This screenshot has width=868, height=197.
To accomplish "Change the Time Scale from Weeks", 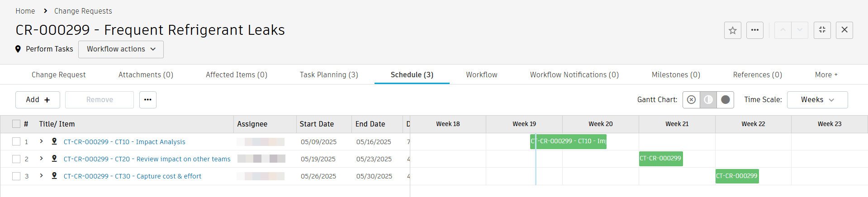I will 817,100.
